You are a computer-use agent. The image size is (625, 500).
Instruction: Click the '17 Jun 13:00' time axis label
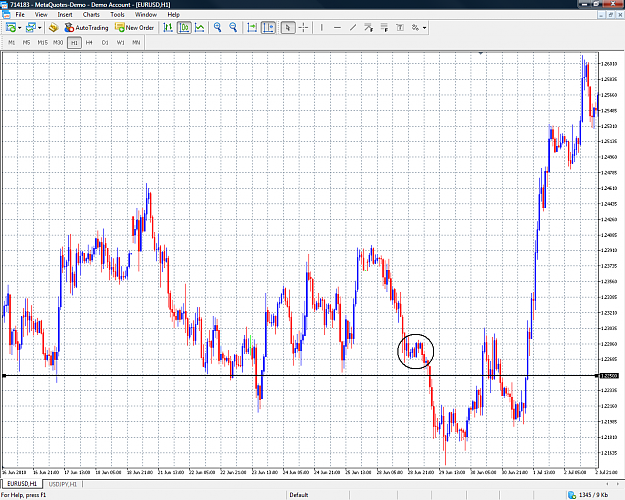pyautogui.click(x=77, y=472)
